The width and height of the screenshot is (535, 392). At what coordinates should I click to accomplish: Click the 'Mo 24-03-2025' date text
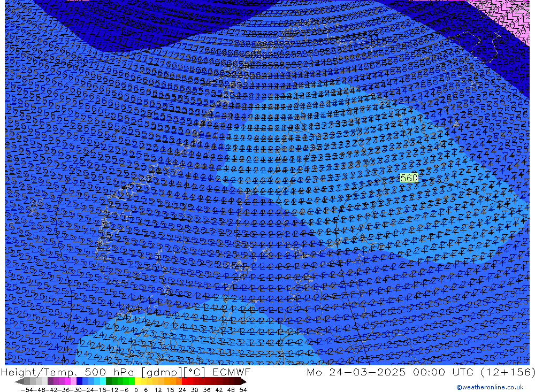pos(356,372)
